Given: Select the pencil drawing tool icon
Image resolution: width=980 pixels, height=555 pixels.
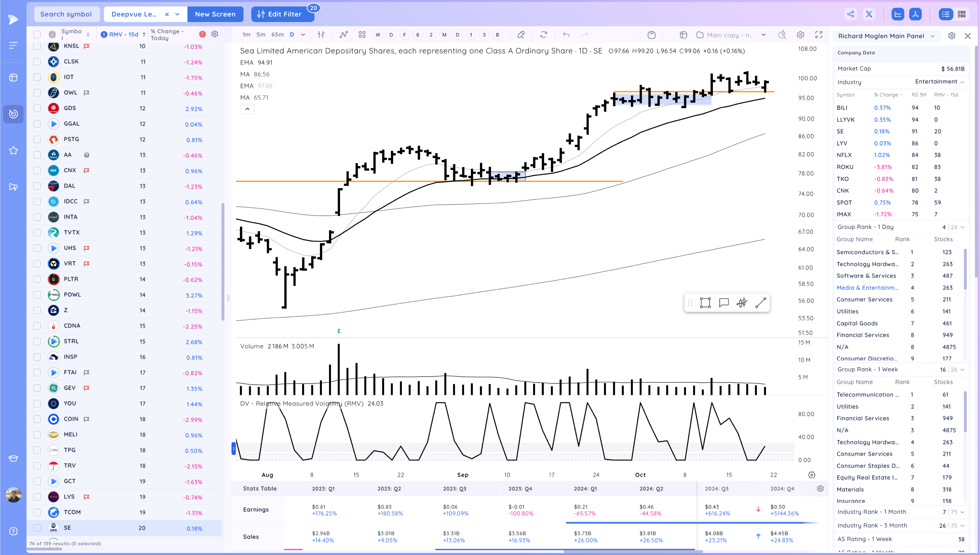Looking at the screenshot, I should tap(521, 35).
